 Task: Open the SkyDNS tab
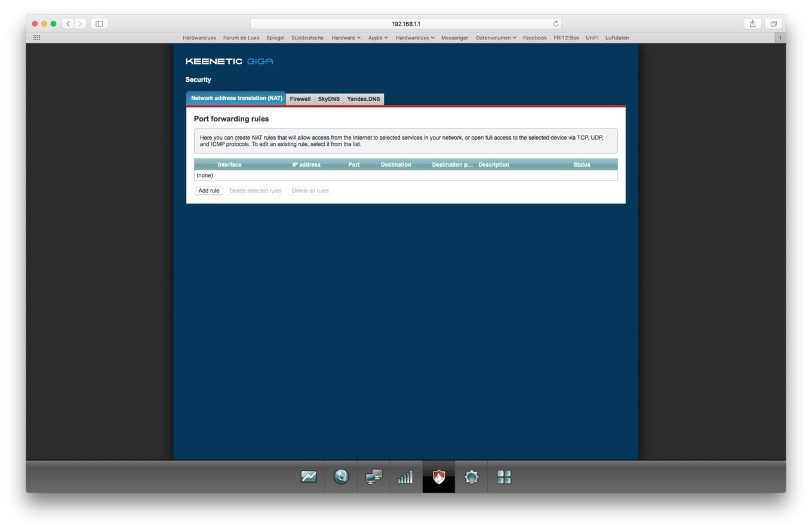coord(328,99)
